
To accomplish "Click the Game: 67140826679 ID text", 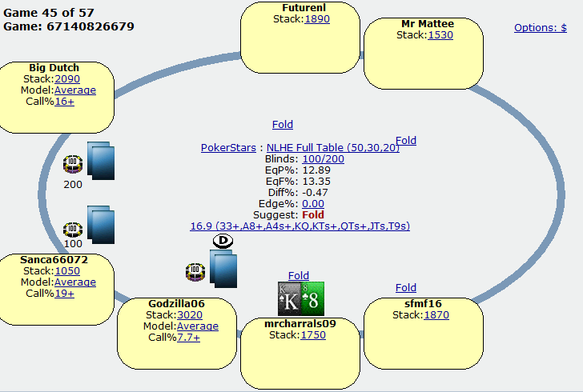I will coord(69,26).
